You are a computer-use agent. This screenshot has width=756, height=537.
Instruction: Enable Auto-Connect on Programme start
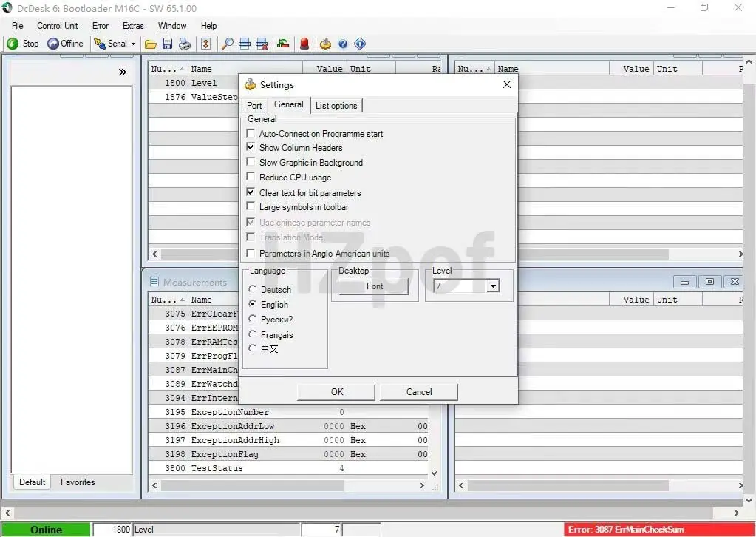tap(251, 133)
